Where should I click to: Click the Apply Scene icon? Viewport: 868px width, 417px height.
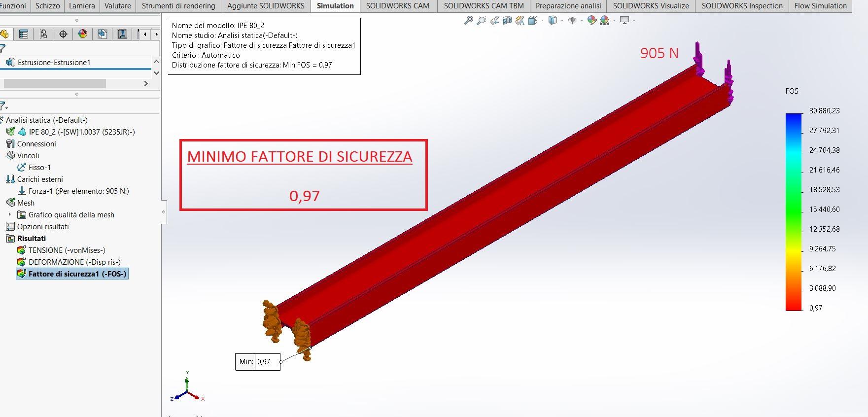(605, 20)
